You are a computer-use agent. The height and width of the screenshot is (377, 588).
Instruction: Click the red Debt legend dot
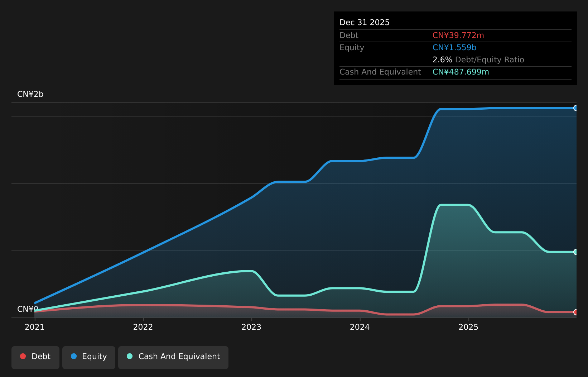click(23, 356)
